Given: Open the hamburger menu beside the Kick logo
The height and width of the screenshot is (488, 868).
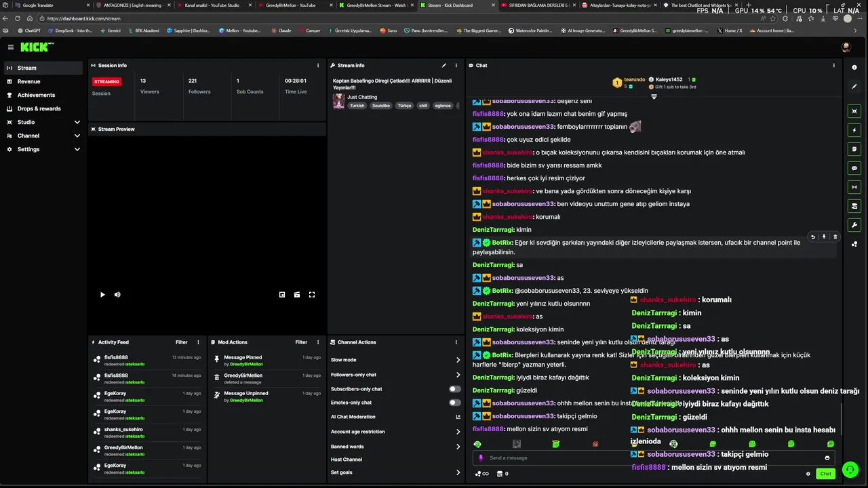Looking at the screenshot, I should tap(11, 47).
